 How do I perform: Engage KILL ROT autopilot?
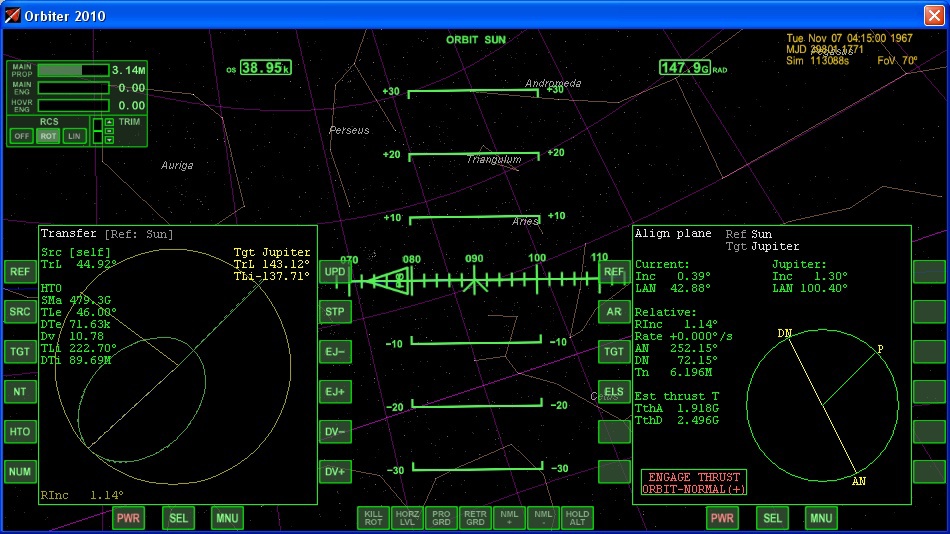coord(373,518)
